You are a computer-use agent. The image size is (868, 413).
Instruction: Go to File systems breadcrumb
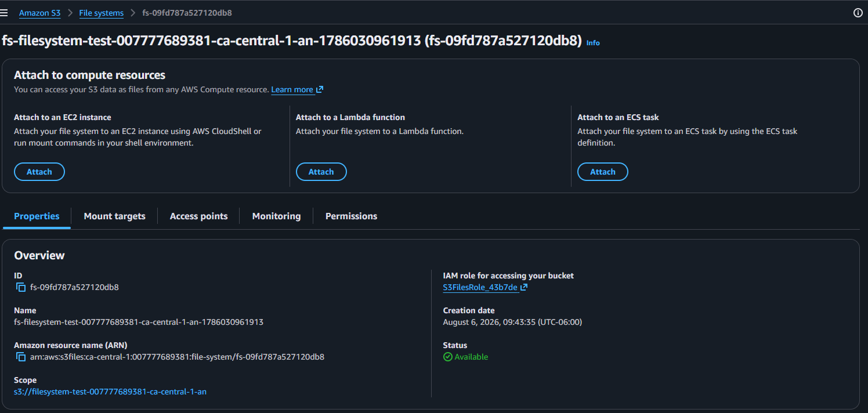pos(102,13)
